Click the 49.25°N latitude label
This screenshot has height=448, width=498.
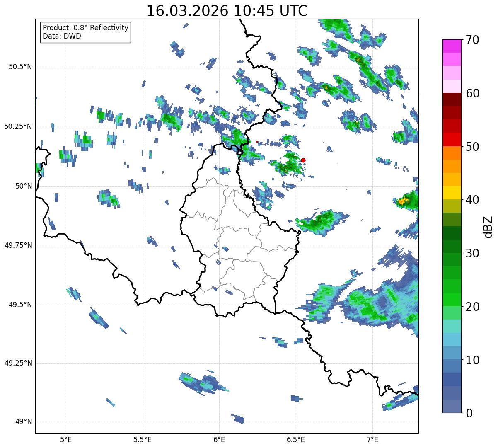point(18,363)
